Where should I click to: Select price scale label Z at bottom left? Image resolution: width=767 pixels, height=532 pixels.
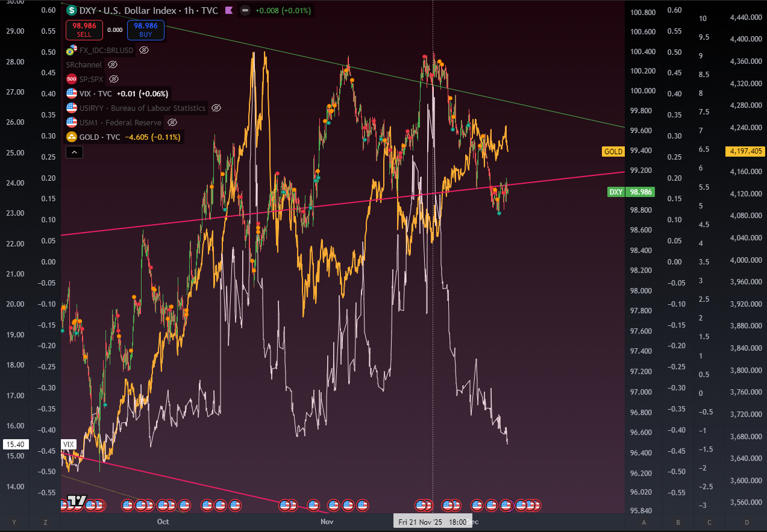(45, 522)
